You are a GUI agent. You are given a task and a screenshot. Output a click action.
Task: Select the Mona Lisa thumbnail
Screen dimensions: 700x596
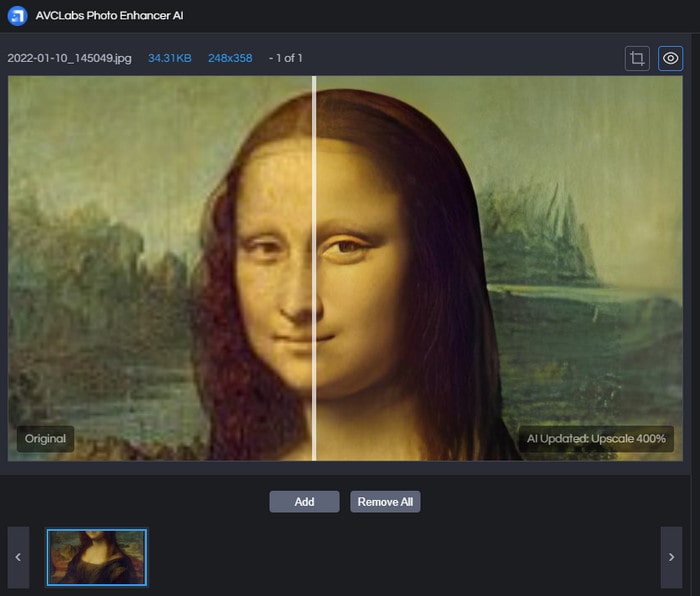point(97,557)
